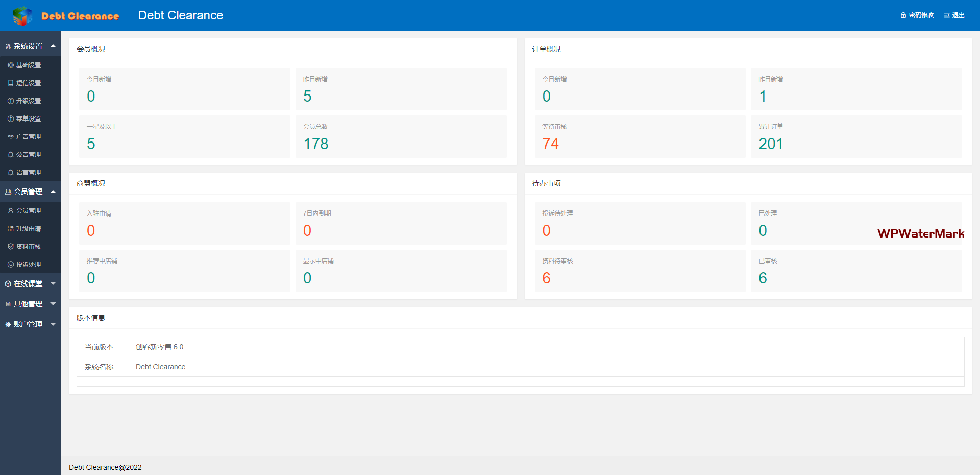Click the grid icon beside 升级申请
The image size is (980, 475).
pyautogui.click(x=11, y=229)
